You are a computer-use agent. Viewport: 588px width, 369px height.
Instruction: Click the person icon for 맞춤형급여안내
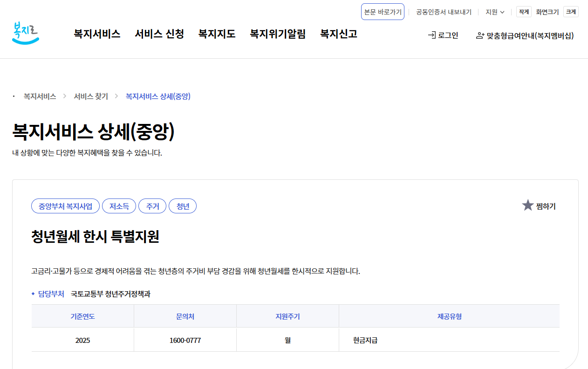tap(480, 35)
